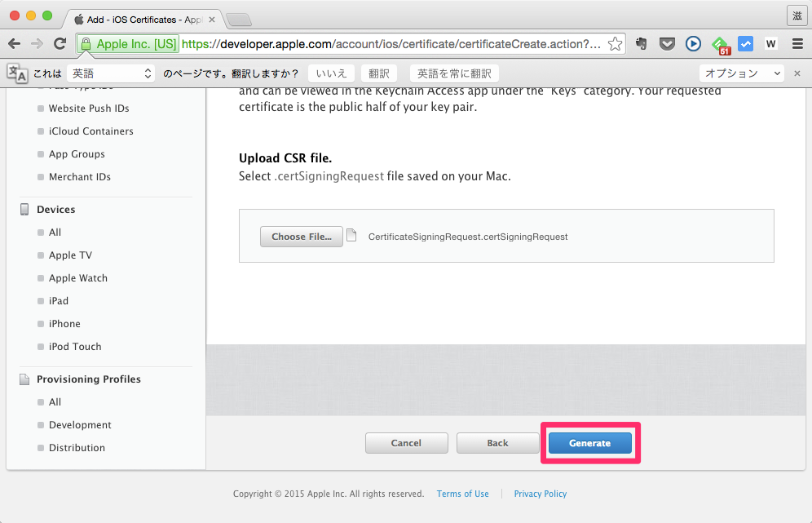
Task: Open the オプション dropdown
Action: click(x=742, y=73)
